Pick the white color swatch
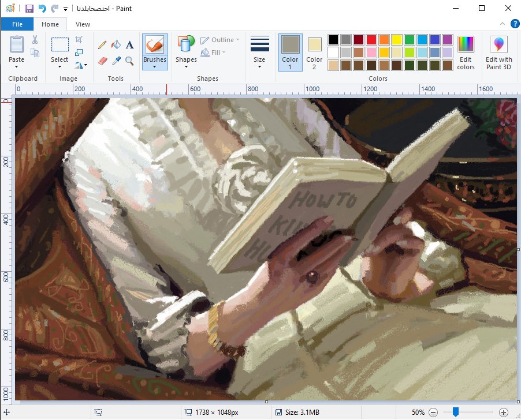 333,52
